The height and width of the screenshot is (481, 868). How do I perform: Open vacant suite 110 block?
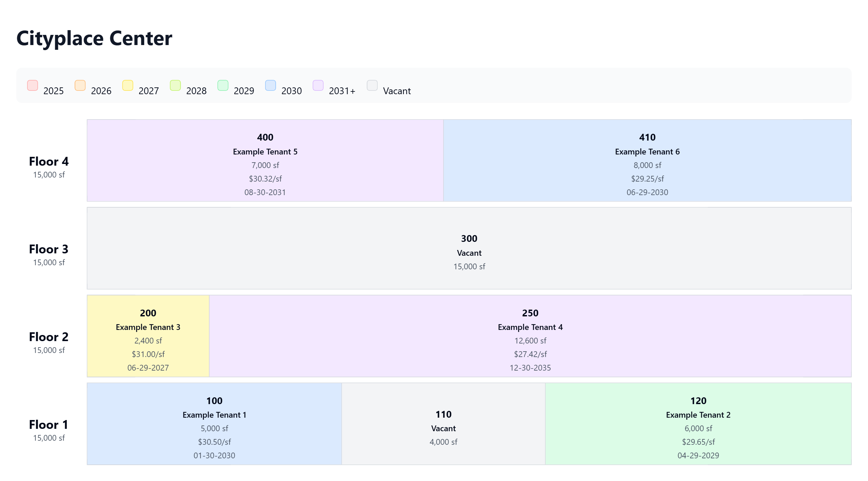(x=443, y=424)
